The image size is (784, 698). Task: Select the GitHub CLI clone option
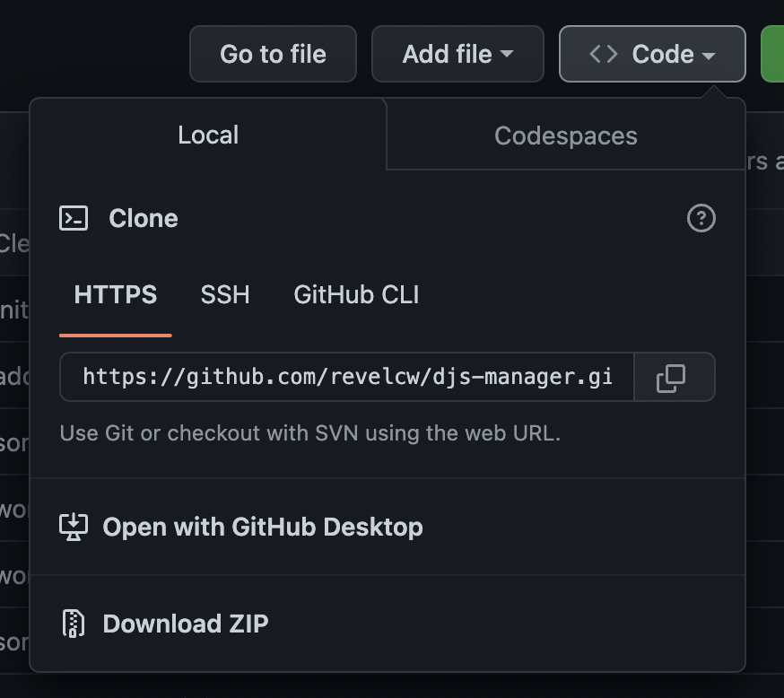click(x=356, y=294)
